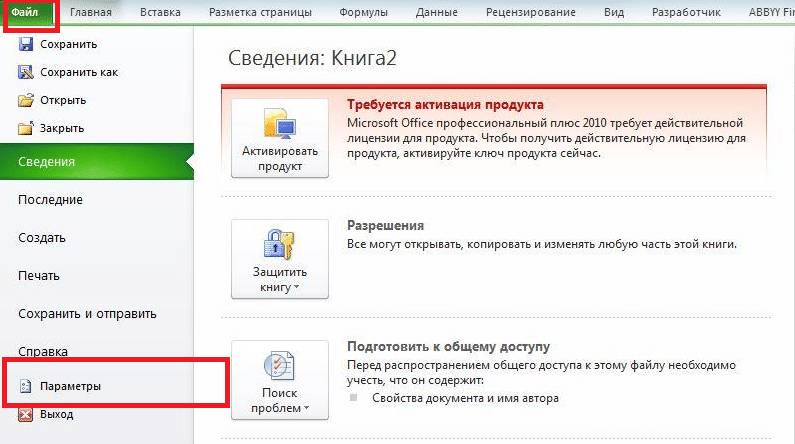Image resolution: width=795 pixels, height=444 pixels.
Task: Click the Сведения: Книга2 heading
Action: click(312, 58)
